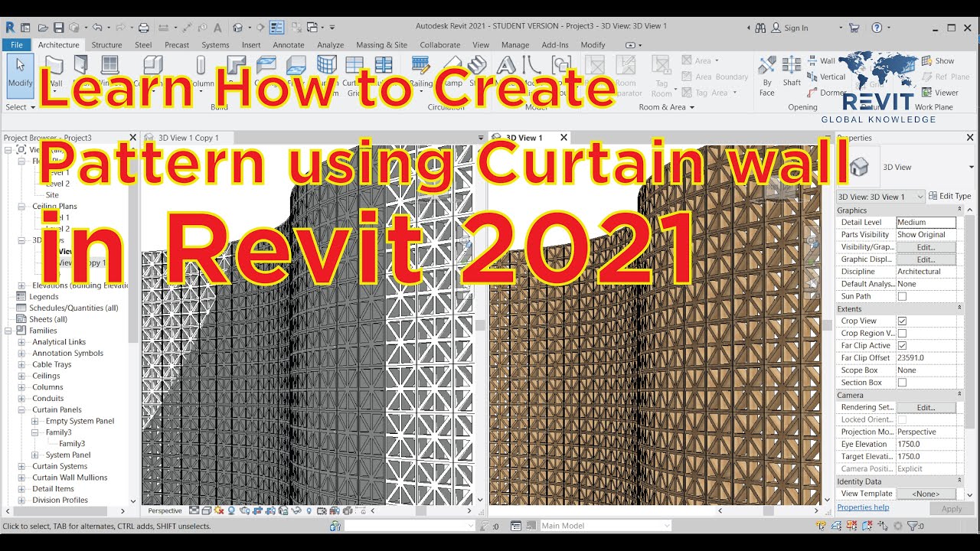This screenshot has width=980, height=551.
Task: Toggle Thin Lines icon in Quick Access Toolbar
Action: click(x=276, y=28)
